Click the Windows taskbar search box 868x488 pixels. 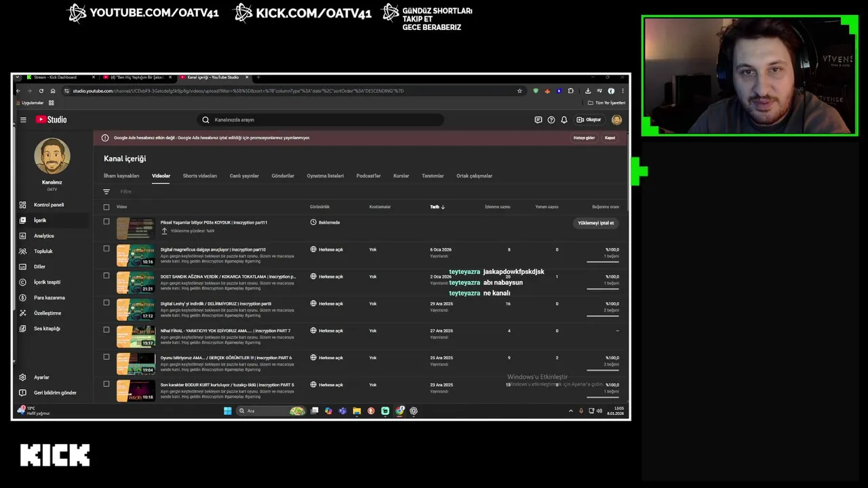pos(270,411)
